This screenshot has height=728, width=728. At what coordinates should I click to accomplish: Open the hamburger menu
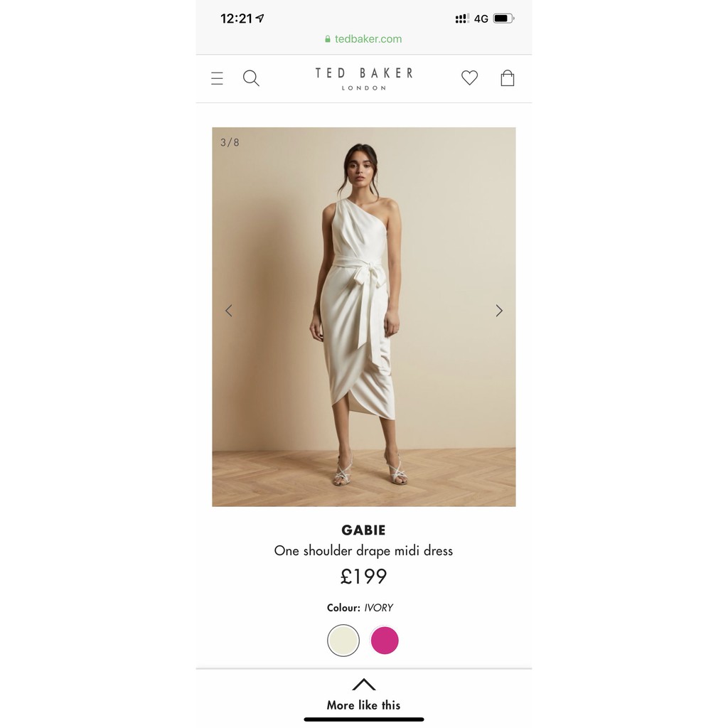pos(217,78)
